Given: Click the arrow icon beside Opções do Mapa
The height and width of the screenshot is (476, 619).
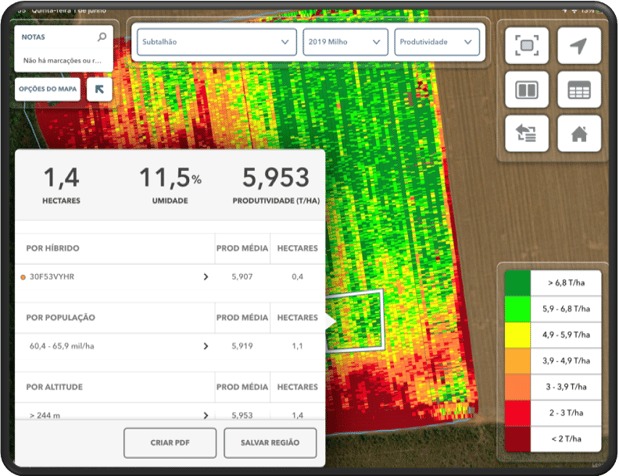Looking at the screenshot, I should click(100, 90).
